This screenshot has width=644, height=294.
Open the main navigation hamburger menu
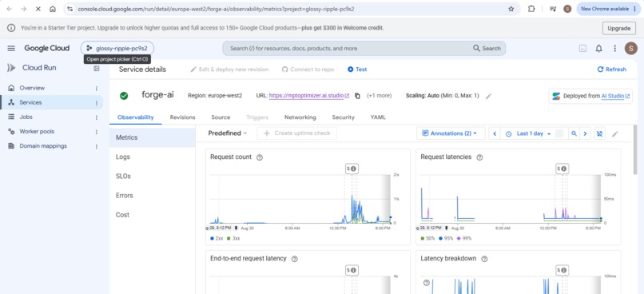click(x=11, y=49)
